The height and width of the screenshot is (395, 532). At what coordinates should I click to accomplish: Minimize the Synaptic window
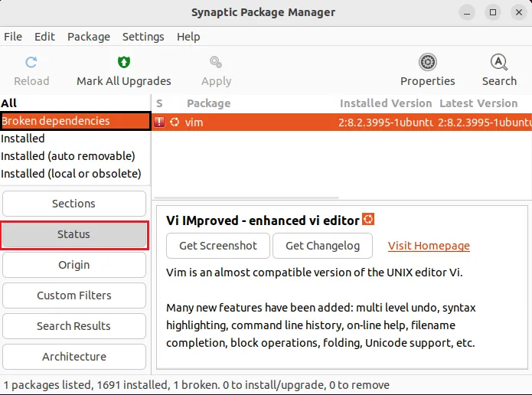tap(467, 12)
